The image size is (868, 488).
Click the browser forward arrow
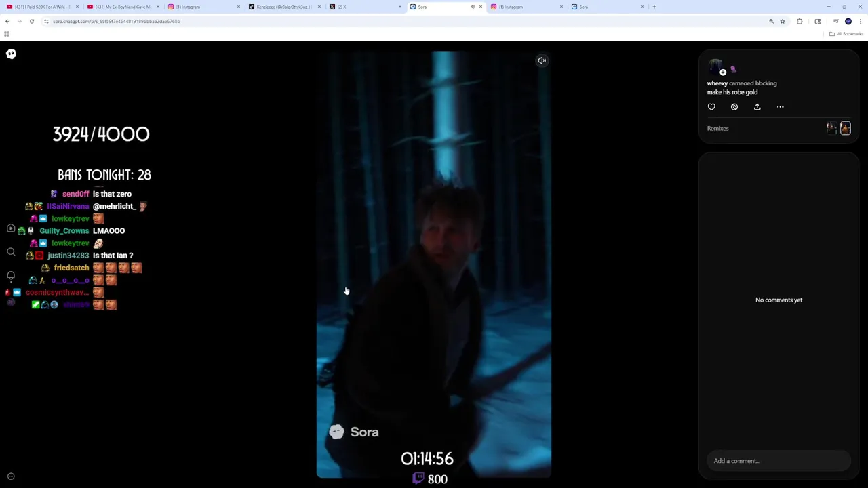20,21
